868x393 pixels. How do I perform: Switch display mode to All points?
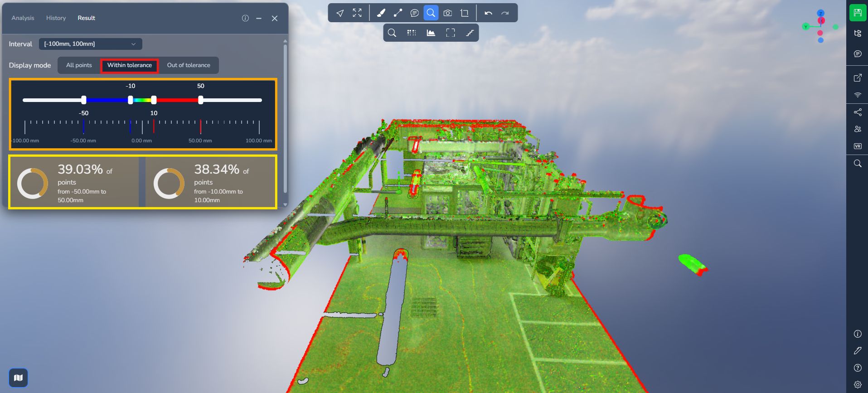point(79,65)
